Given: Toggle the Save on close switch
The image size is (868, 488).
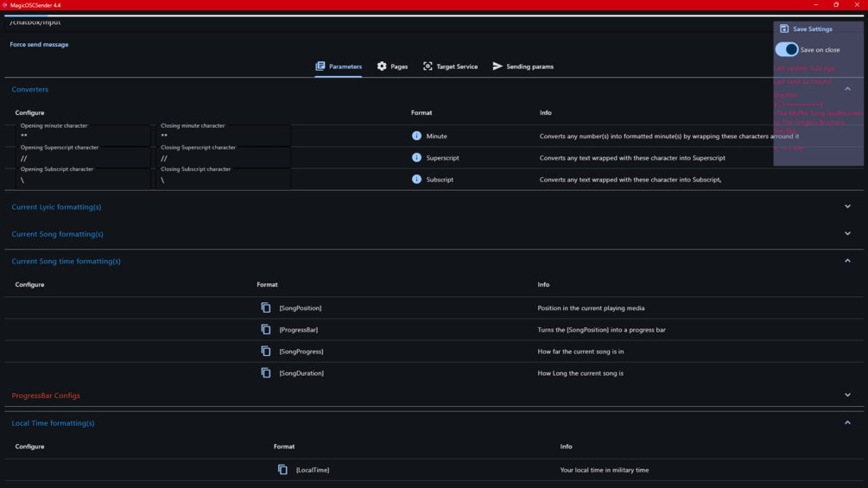Looking at the screenshot, I should click(x=786, y=50).
